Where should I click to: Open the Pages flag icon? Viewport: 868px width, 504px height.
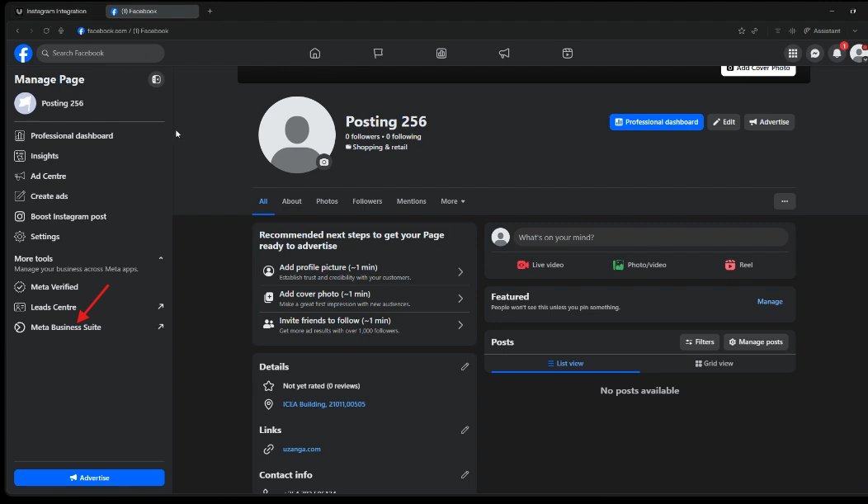click(x=378, y=53)
